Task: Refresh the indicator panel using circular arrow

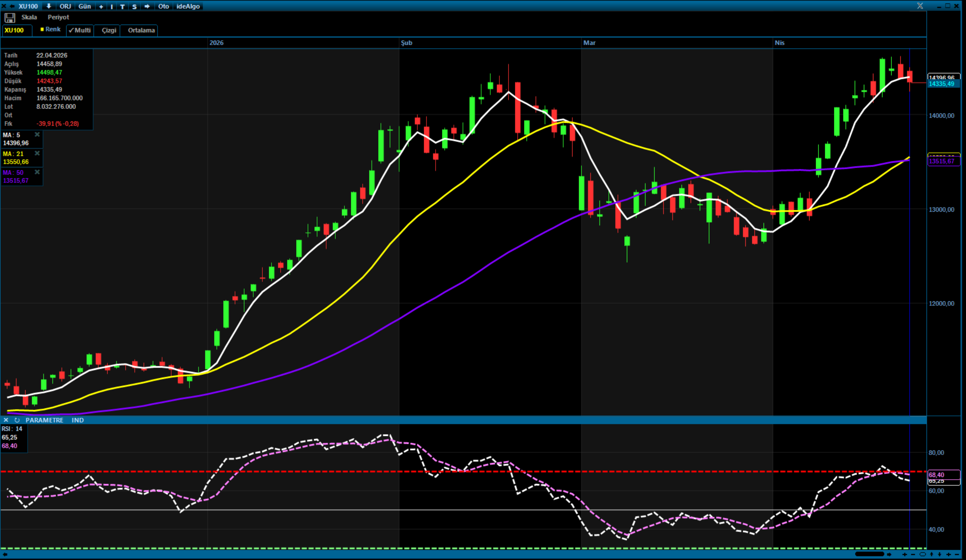Action: pos(17,420)
